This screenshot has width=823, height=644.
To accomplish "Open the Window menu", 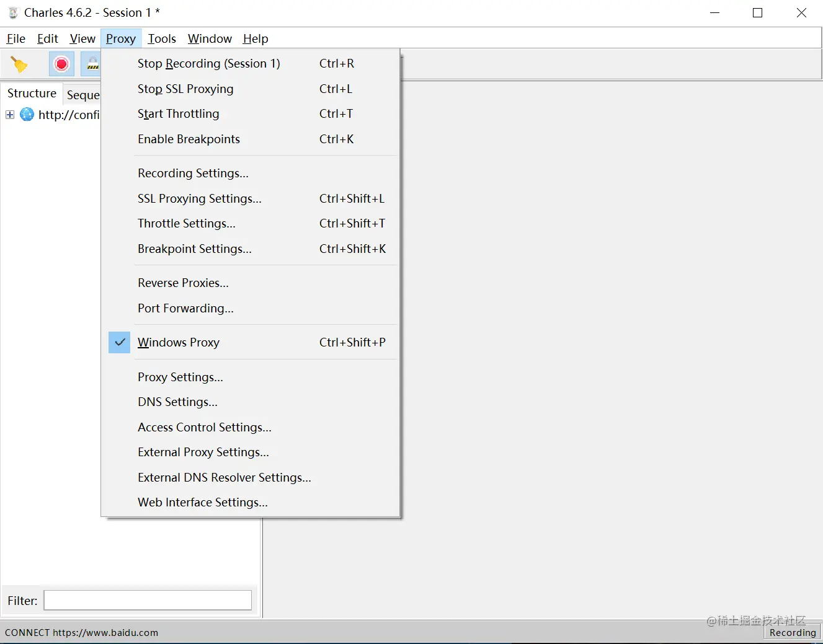I will click(x=210, y=38).
